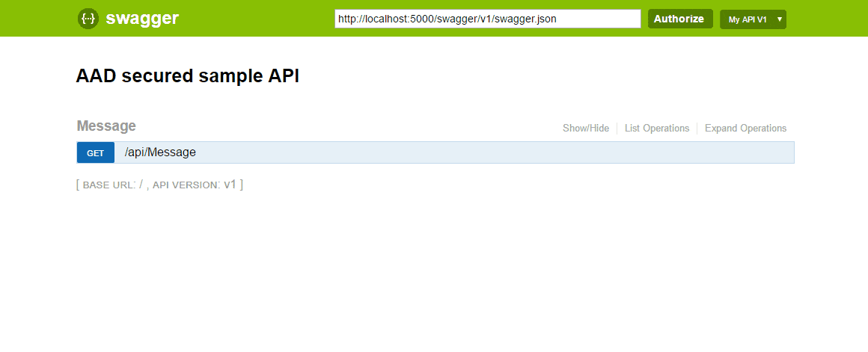This screenshot has height=352, width=868.
Task: Click the blue GET method badge
Action: coord(96,152)
